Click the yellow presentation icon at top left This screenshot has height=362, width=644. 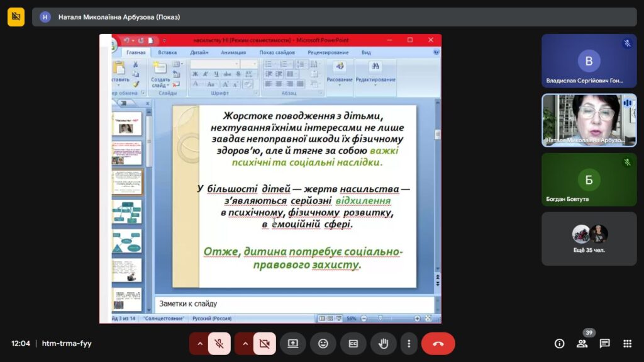point(16,17)
